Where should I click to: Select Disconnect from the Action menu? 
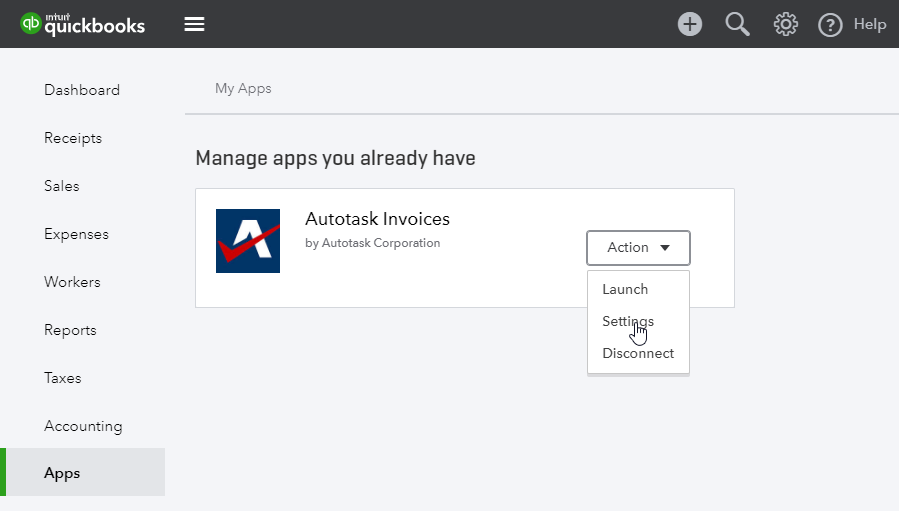(638, 353)
